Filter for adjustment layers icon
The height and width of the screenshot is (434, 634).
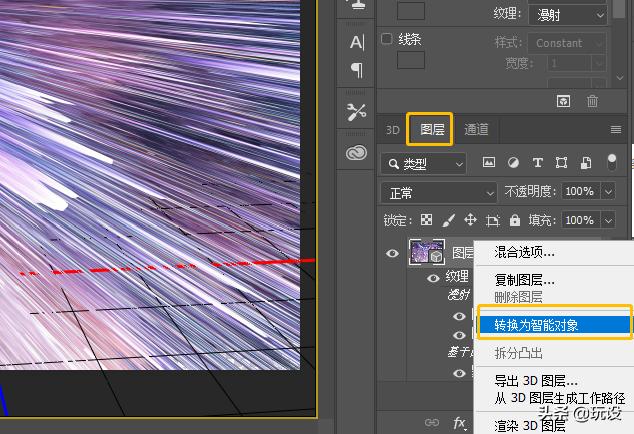(513, 163)
